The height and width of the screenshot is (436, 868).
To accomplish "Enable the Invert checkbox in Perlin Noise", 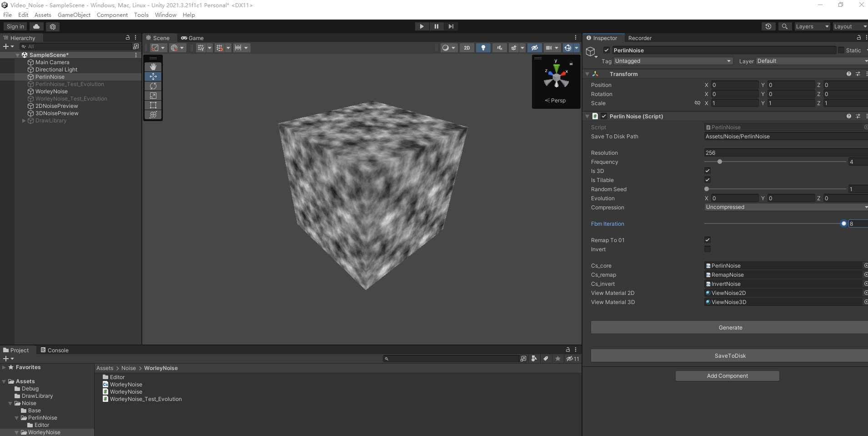I will [707, 249].
